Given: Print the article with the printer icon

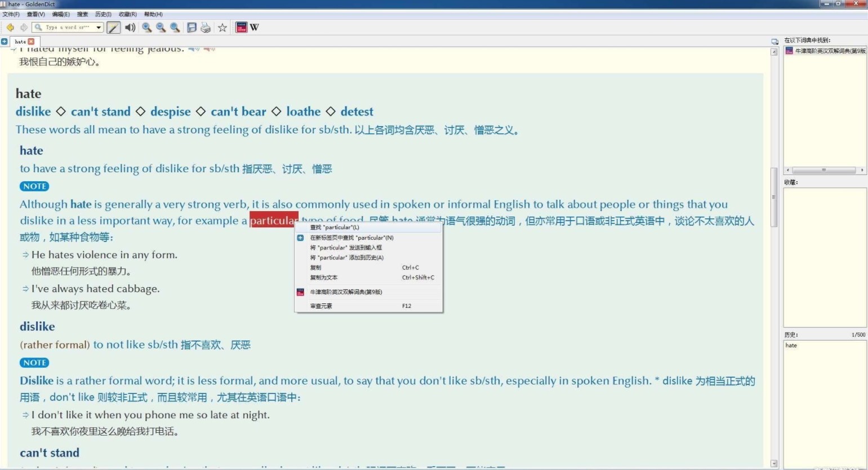Looking at the screenshot, I should [206, 28].
